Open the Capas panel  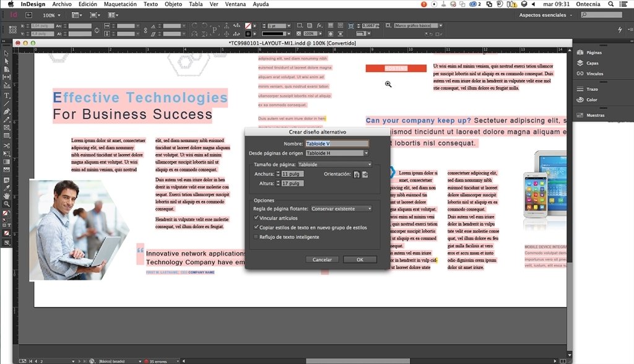click(588, 63)
